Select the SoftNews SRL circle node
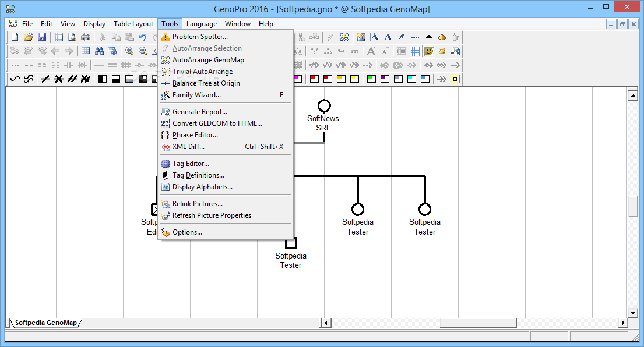This screenshot has height=347, width=644. click(324, 105)
